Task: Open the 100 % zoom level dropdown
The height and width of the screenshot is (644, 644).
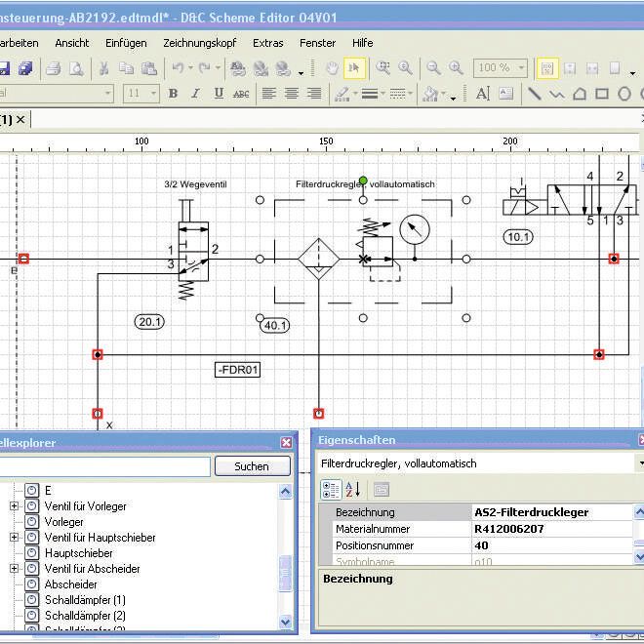Action: pos(523,68)
